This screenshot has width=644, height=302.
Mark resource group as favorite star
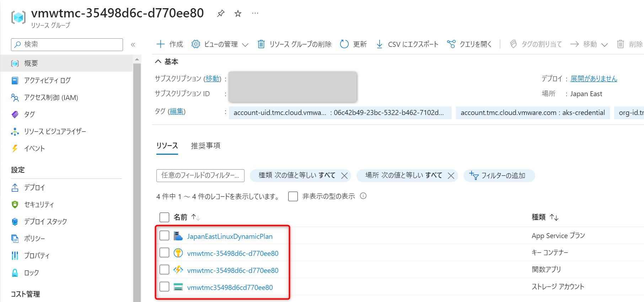click(x=238, y=13)
